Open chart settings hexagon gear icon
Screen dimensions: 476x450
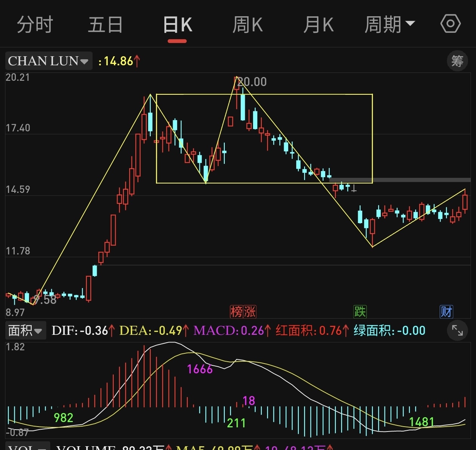tap(450, 24)
